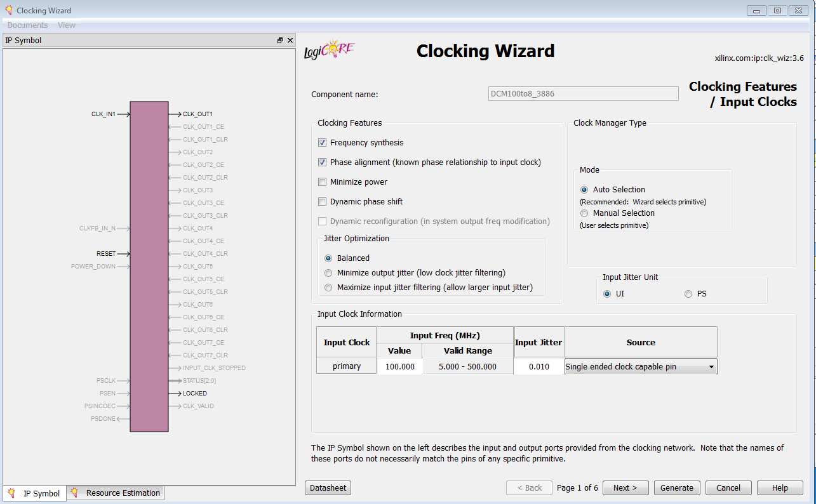
Task: Undock the IP Symbol panel
Action: (280, 40)
